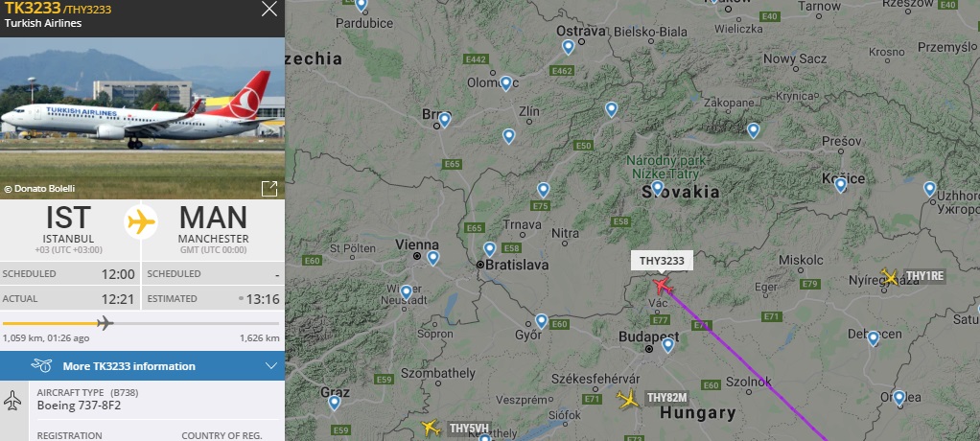This screenshot has width=980, height=441.
Task: Select the yellow THY5VH aircraft icon
Action: [x=431, y=428]
